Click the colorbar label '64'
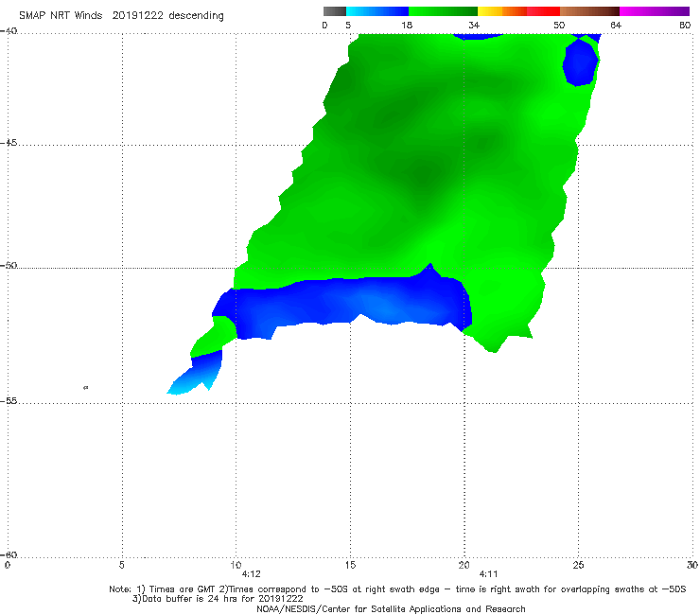The image size is (700, 615). (x=616, y=25)
